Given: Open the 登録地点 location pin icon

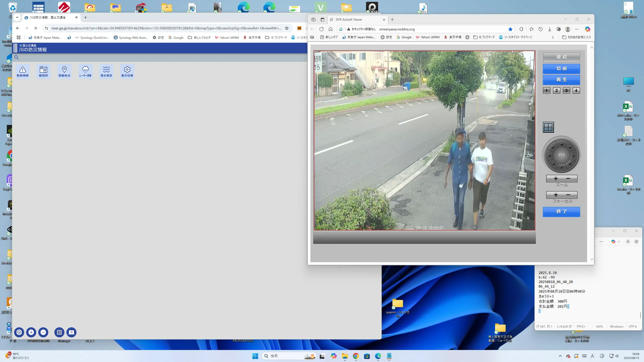Looking at the screenshot, I should coord(64,71).
